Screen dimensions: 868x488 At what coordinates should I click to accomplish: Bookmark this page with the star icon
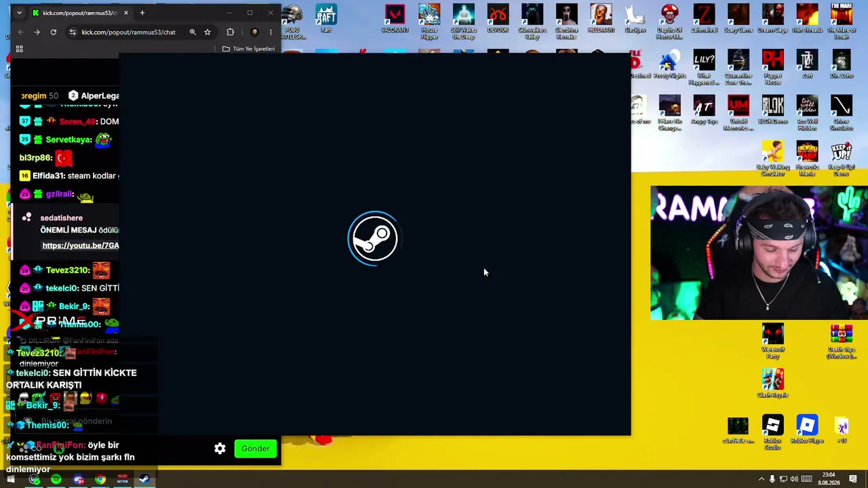point(208,32)
